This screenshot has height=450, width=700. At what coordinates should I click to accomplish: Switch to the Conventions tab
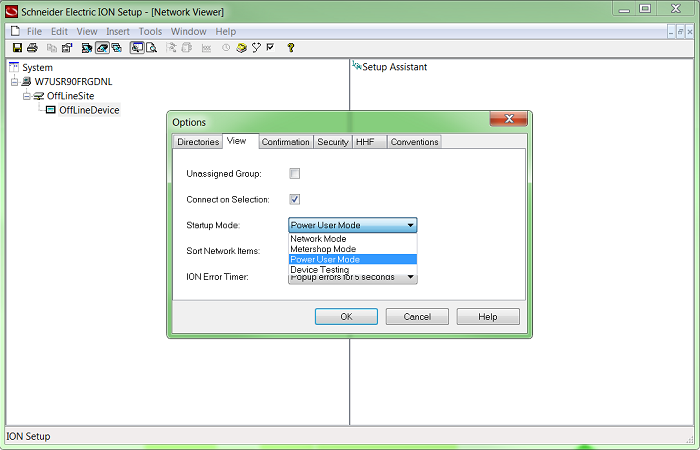pos(414,142)
